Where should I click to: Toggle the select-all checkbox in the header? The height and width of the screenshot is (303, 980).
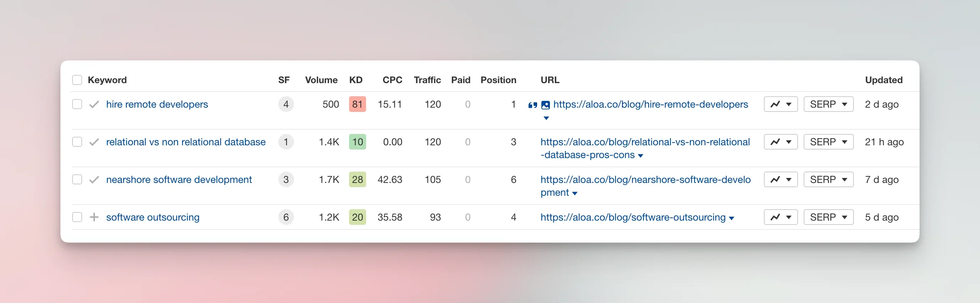77,80
